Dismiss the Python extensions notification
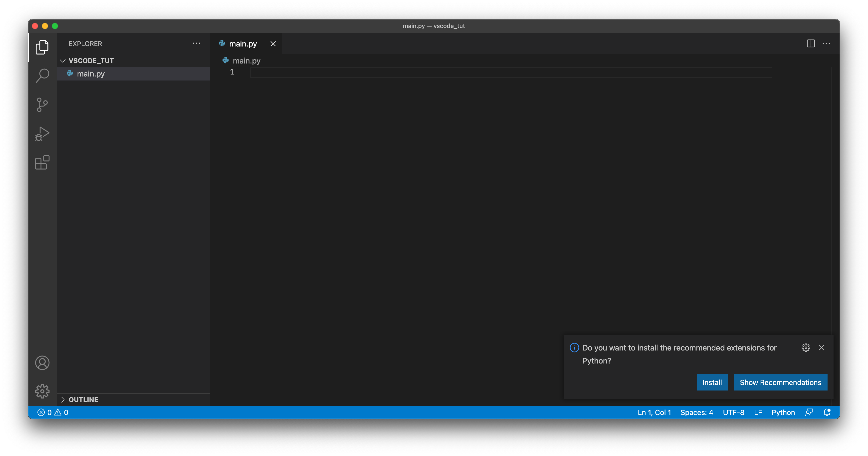 [822, 348]
